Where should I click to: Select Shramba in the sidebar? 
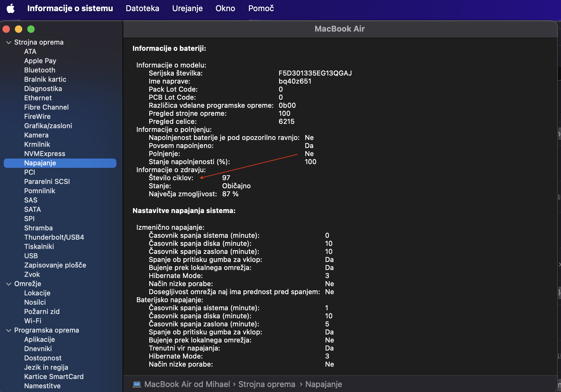pyautogui.click(x=38, y=228)
